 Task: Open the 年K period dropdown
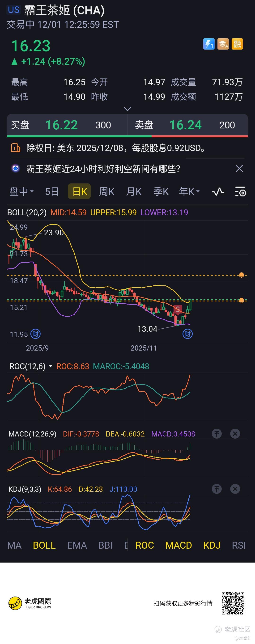pos(189,191)
